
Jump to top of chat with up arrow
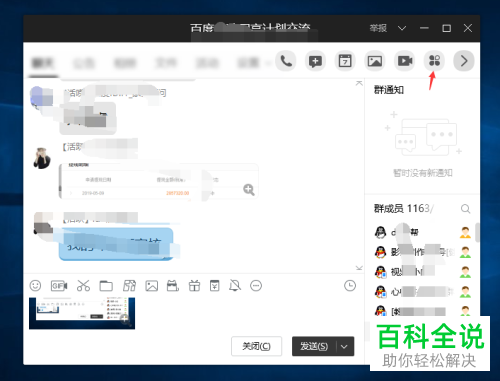(359, 83)
